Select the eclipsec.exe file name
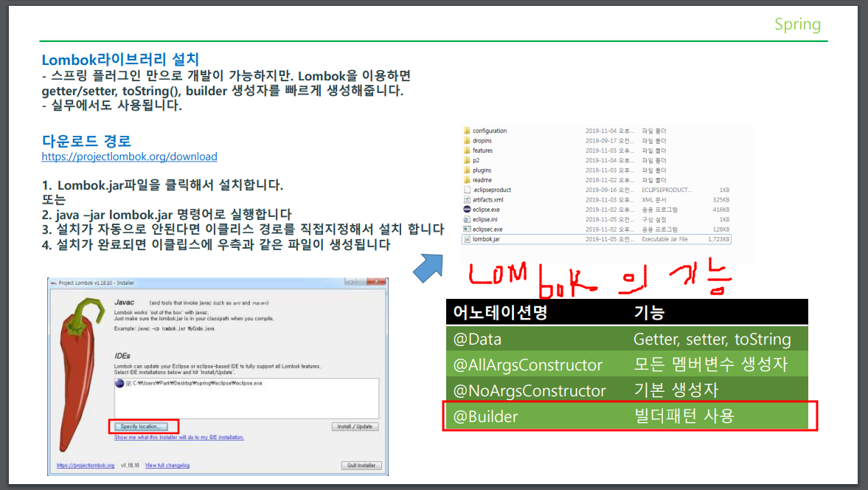 pyautogui.click(x=487, y=230)
